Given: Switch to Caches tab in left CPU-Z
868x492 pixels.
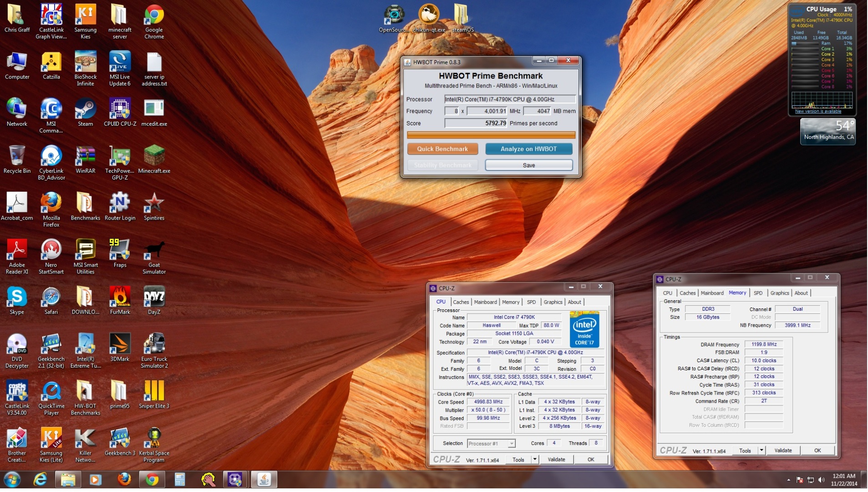Looking at the screenshot, I should pos(461,302).
